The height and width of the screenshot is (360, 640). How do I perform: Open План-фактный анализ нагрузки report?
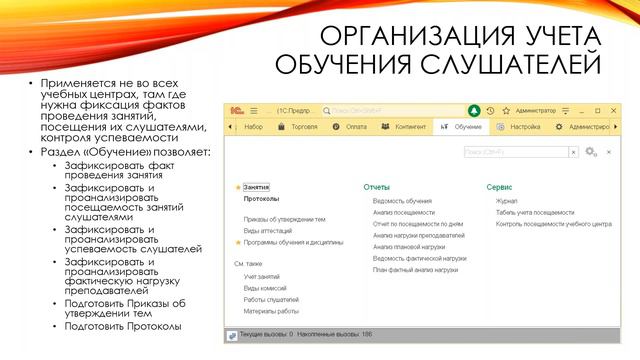[415, 270]
